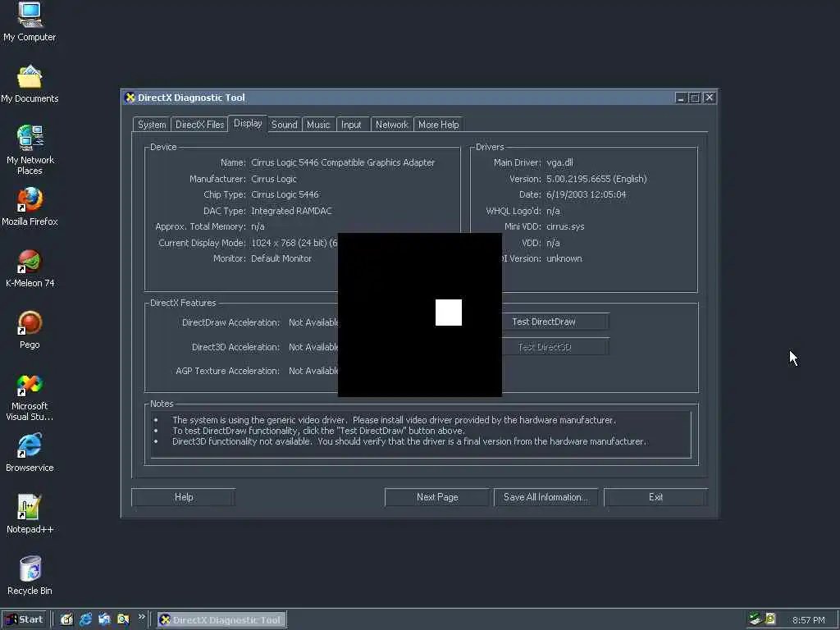Viewport: 840px width, 630px height.
Task: Switch to the Sound tab
Action: click(284, 125)
